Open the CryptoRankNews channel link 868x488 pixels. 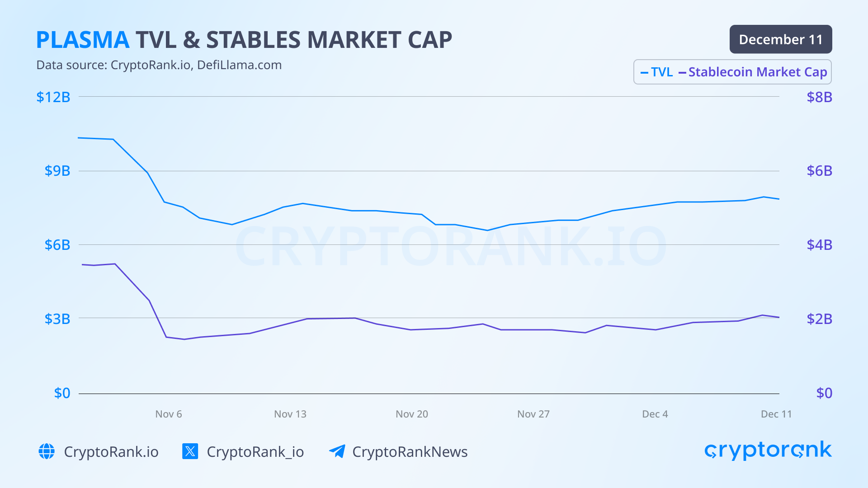click(410, 452)
